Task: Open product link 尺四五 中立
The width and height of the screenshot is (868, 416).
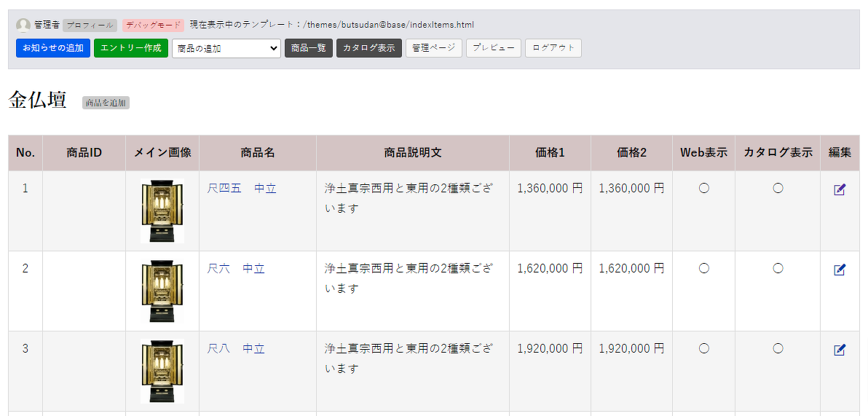Action: [x=242, y=189]
